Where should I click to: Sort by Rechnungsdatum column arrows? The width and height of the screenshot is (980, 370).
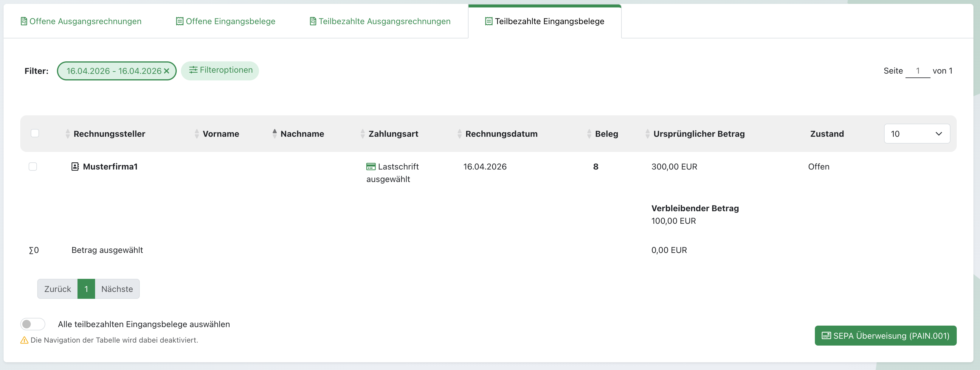[460, 134]
